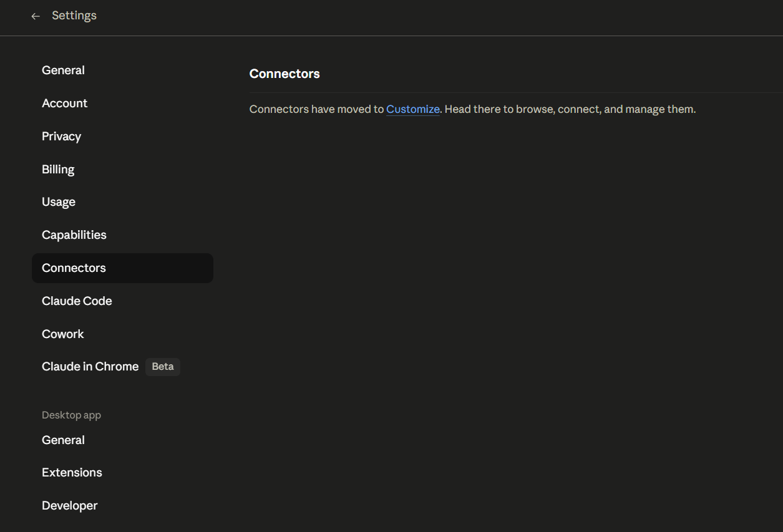
Task: Click the Connectors page heading
Action: tap(285, 74)
